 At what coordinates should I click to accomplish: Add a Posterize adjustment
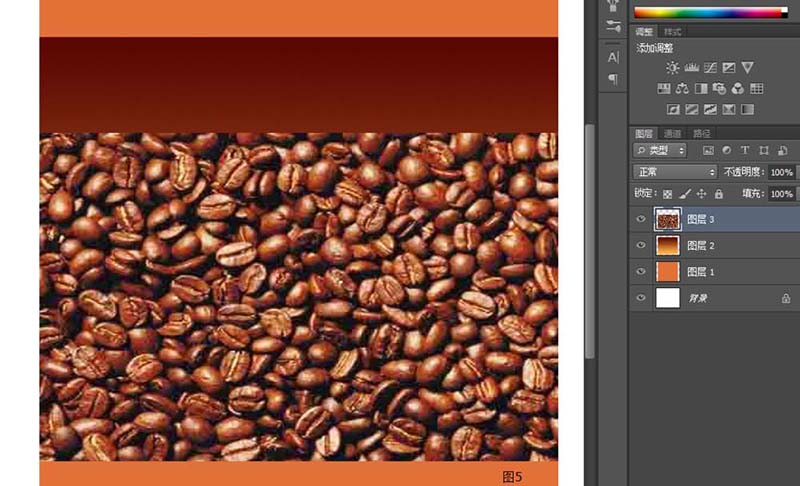(691, 109)
